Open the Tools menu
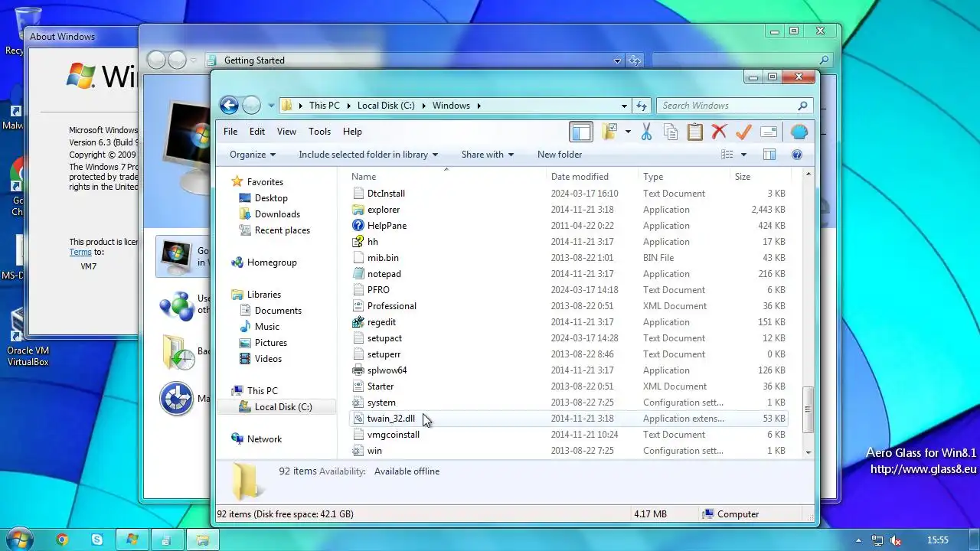The height and width of the screenshot is (551, 980). (319, 132)
